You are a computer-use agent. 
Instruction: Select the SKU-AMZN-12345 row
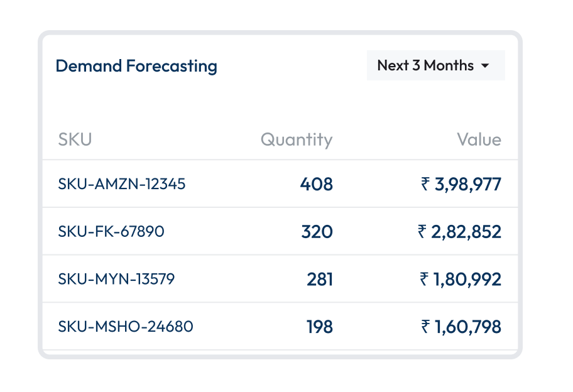coord(122,184)
